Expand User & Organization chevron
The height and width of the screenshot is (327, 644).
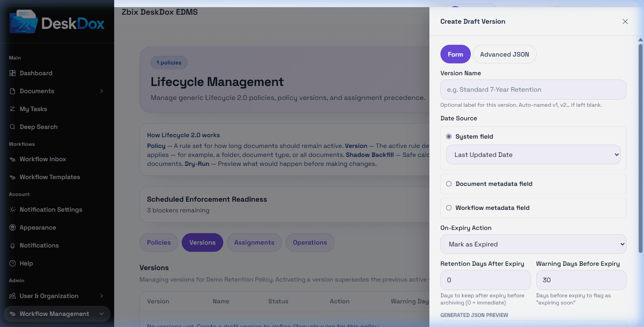pyautogui.click(x=102, y=296)
